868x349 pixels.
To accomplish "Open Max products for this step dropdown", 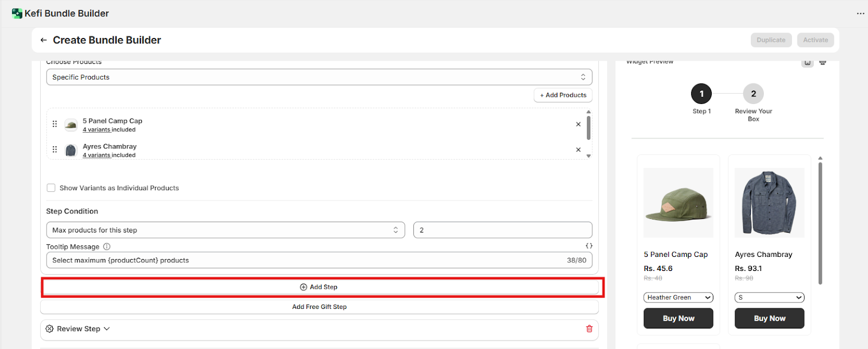I will pos(225,230).
